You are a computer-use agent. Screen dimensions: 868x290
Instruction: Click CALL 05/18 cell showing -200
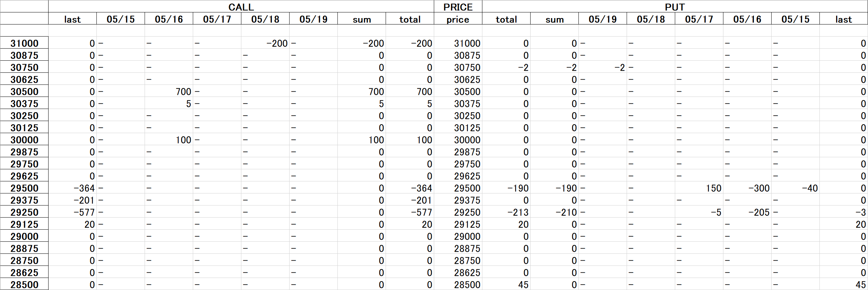(x=265, y=43)
